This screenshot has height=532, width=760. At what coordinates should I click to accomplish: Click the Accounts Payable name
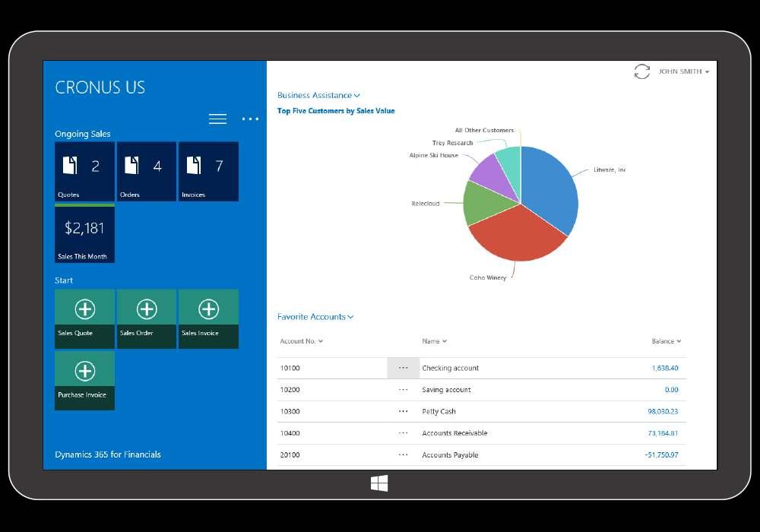[x=450, y=455]
